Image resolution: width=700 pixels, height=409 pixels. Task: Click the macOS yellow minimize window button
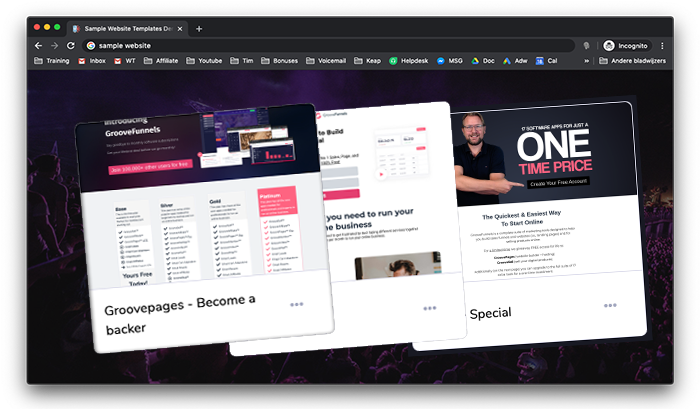click(47, 27)
